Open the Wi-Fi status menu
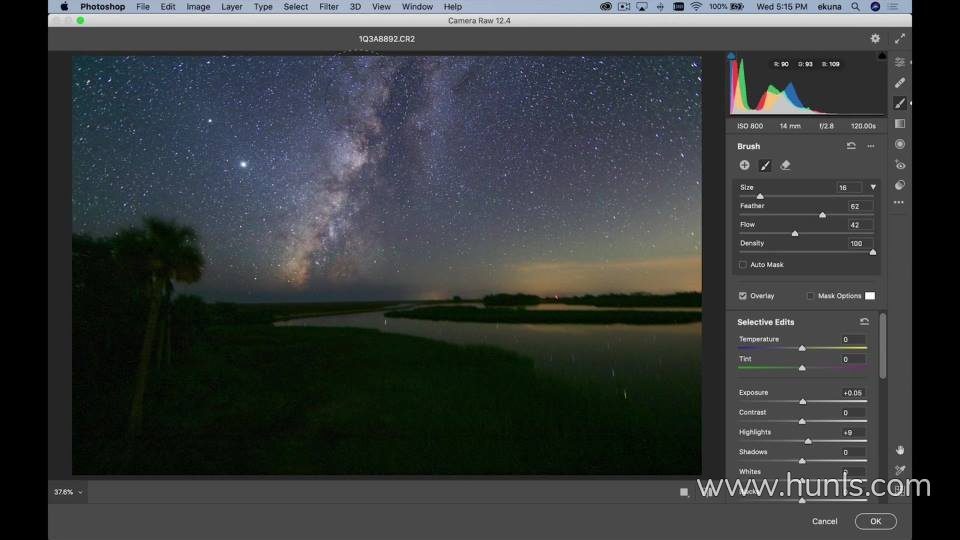The width and height of the screenshot is (960, 540). click(696, 7)
